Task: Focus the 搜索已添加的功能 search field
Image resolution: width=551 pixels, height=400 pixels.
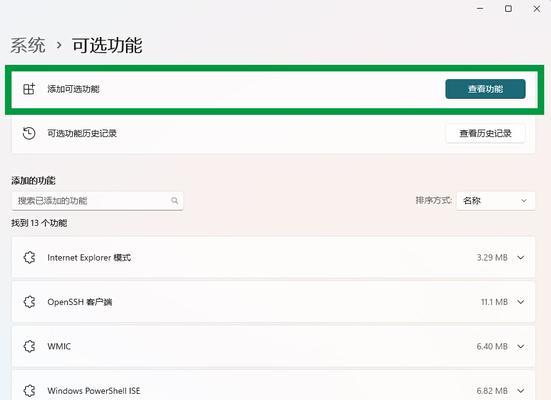Action: 97,201
